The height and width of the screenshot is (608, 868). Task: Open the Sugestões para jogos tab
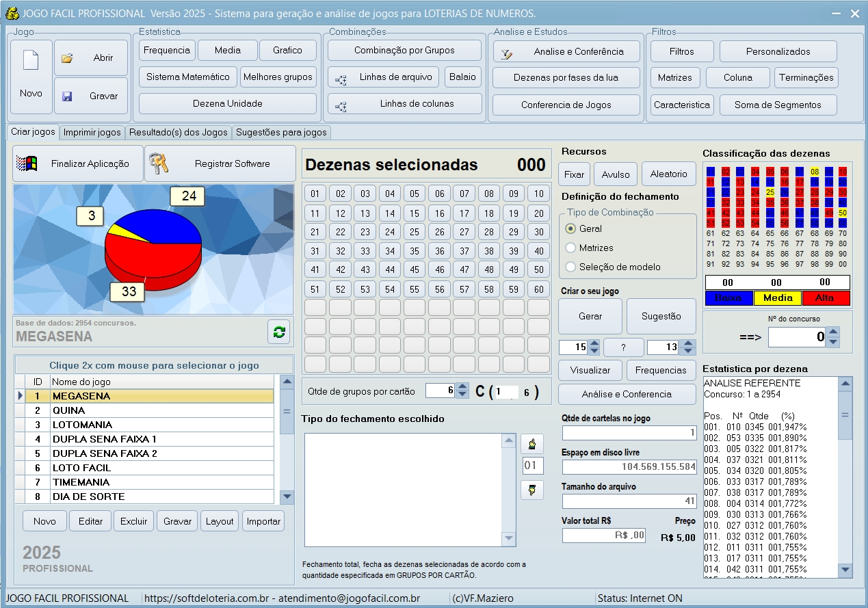pyautogui.click(x=282, y=132)
